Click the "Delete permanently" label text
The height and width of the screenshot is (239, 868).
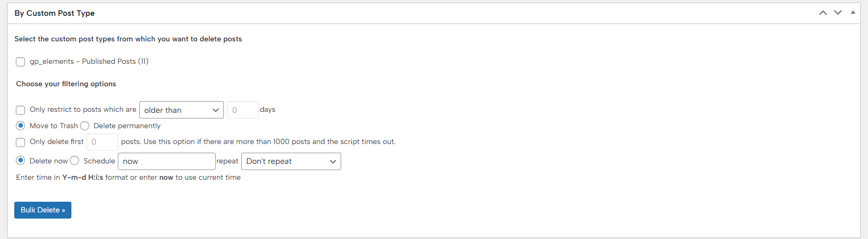coord(127,126)
